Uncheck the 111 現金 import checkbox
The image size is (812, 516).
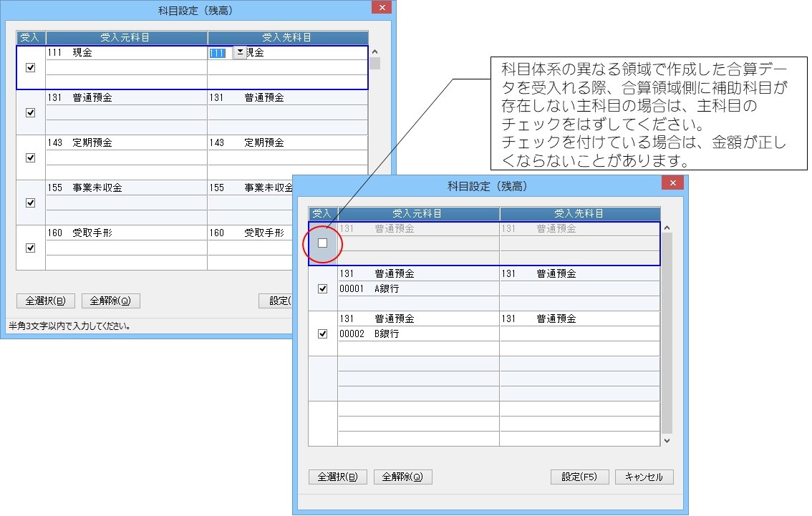pyautogui.click(x=31, y=68)
